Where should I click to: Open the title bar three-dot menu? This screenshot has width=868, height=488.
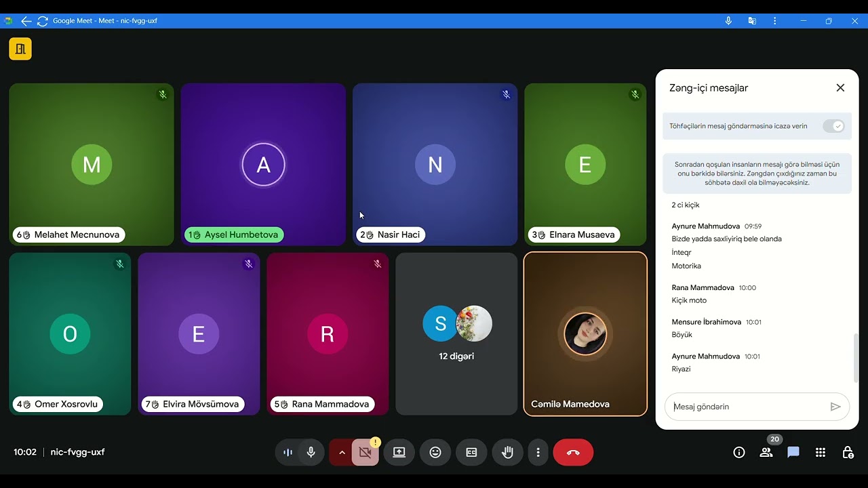click(774, 21)
